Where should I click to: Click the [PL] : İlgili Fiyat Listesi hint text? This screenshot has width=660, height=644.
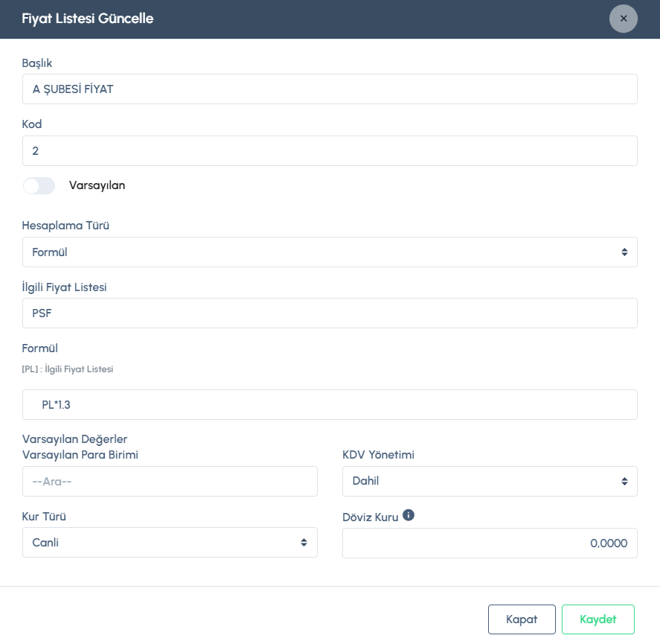[x=68, y=369]
